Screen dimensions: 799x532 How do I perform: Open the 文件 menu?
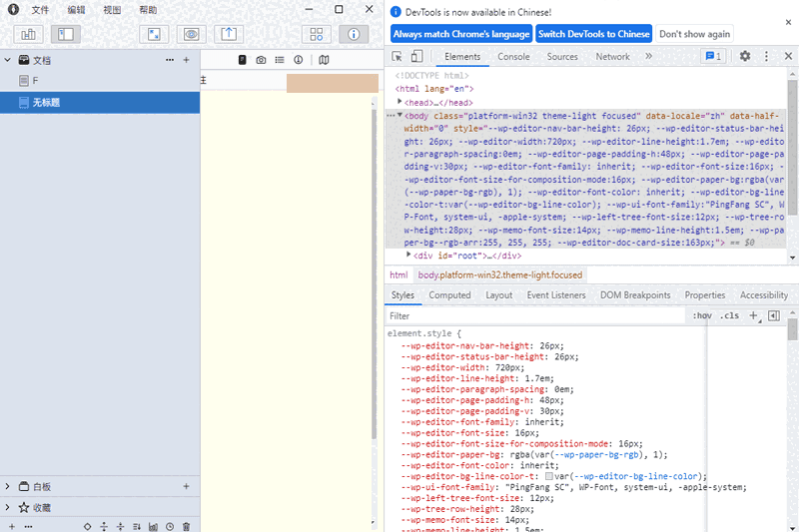click(40, 9)
